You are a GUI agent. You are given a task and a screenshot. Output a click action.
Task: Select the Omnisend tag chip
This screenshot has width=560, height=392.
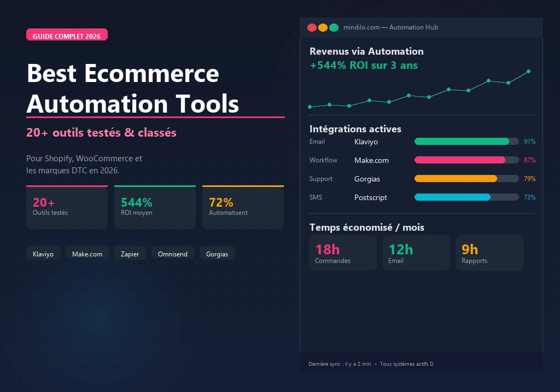pos(173,253)
